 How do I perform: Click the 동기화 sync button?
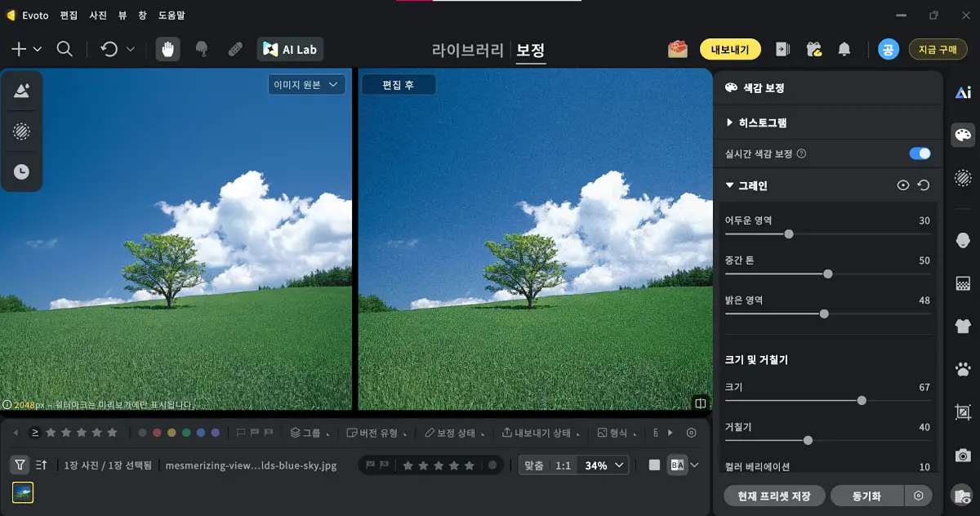866,496
